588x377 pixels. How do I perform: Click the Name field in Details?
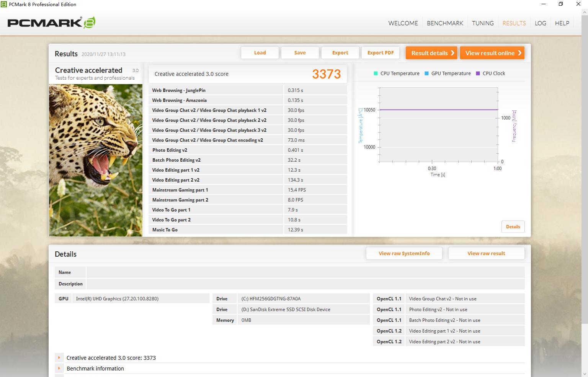pos(305,272)
